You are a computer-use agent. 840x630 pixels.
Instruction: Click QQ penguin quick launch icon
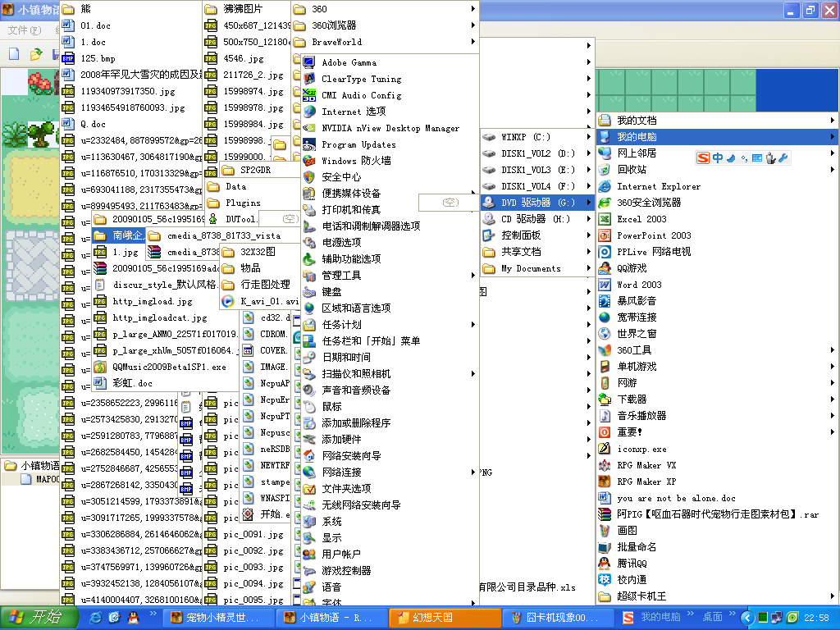(133, 618)
